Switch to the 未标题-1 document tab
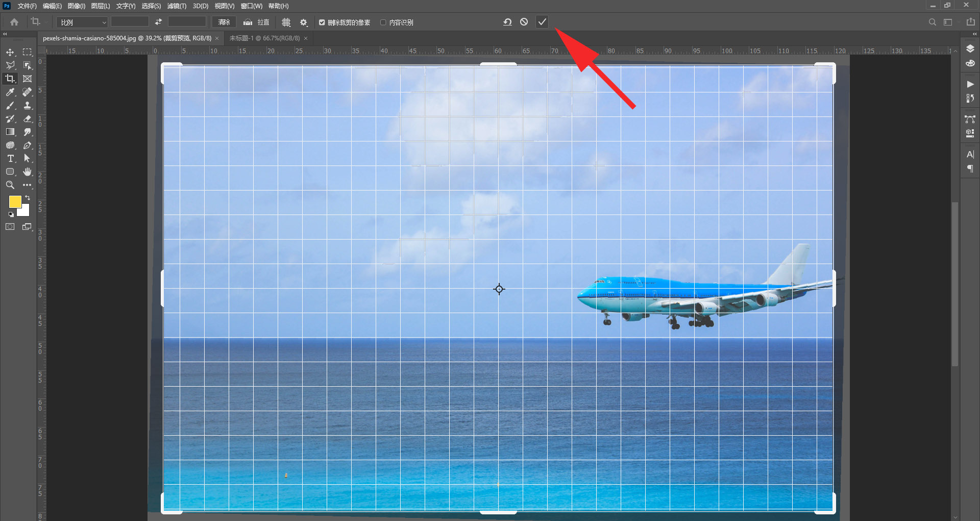 point(264,38)
